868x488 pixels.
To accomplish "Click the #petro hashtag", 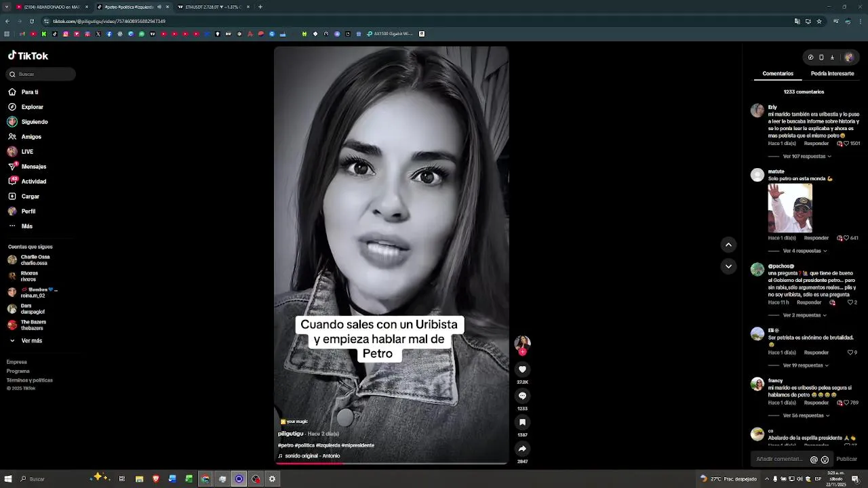I will [285, 446].
